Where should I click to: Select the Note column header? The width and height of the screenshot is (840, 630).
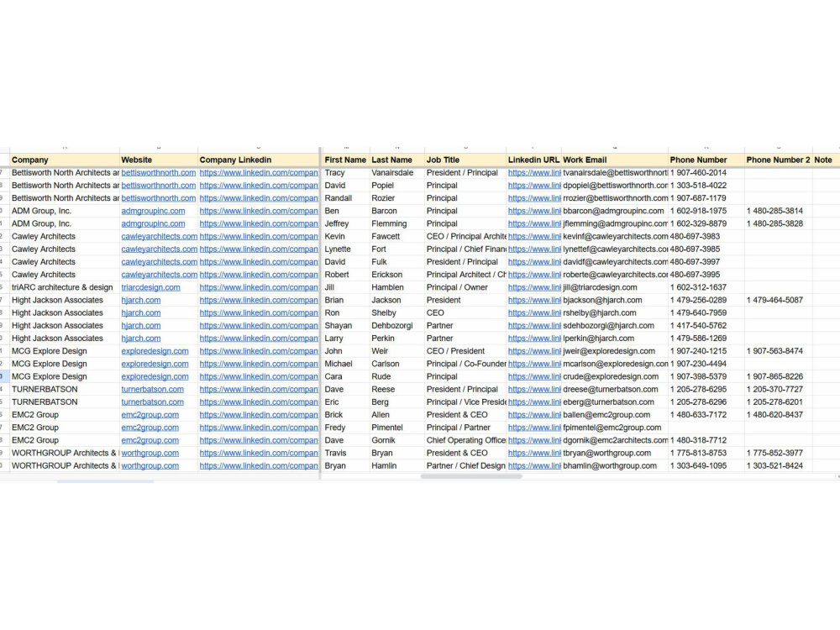point(825,160)
